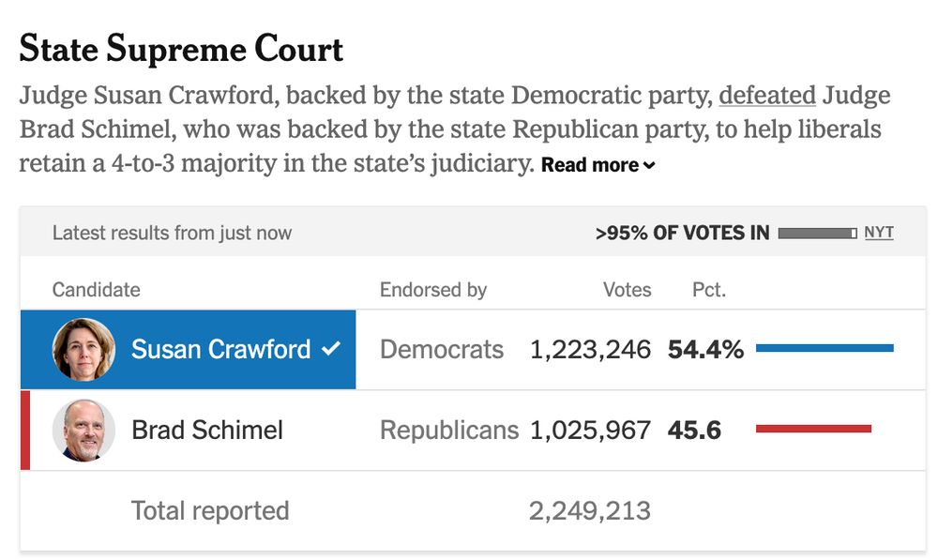Click the blue Crawford percentage bar
Viewport: 938px width, 560px height.
click(825, 348)
